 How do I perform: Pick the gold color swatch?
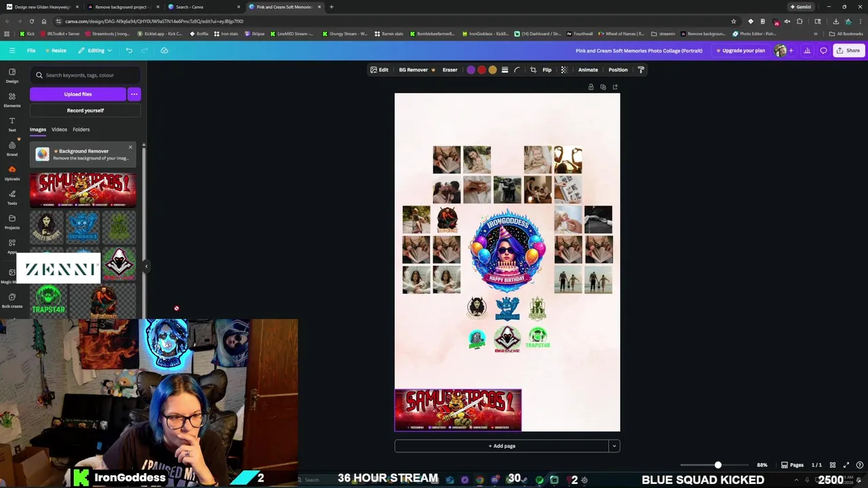(x=492, y=70)
